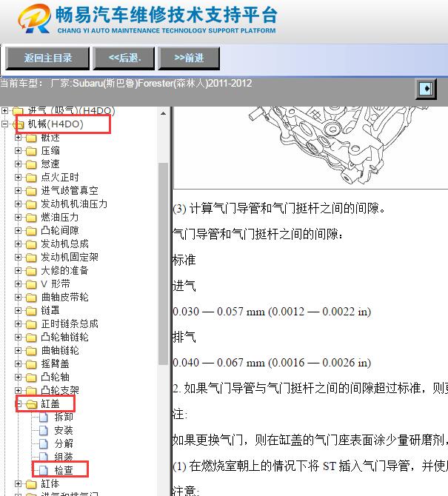Click the 标准 label in content
Viewport: 448px width, 496px height.
pos(184,260)
